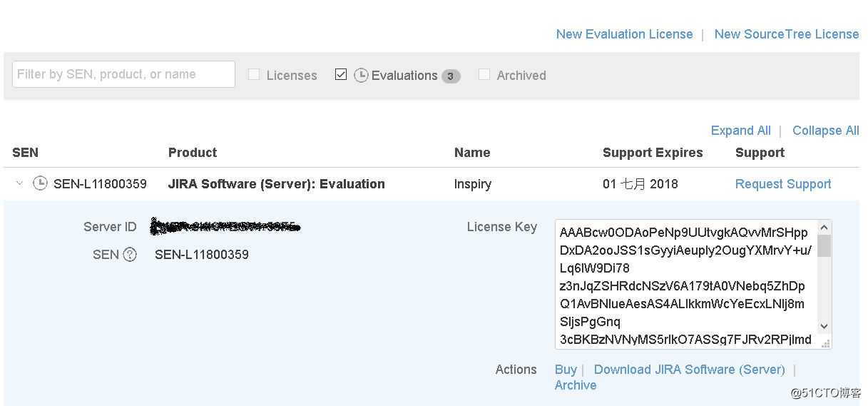
Task: Focus the Filter by SEN search field
Action: tap(123, 74)
